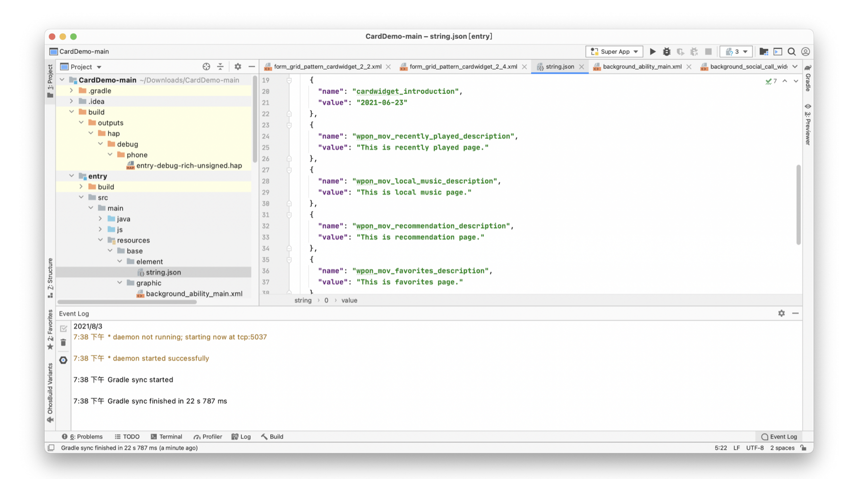Hide the Event Log panel

pos(796,313)
